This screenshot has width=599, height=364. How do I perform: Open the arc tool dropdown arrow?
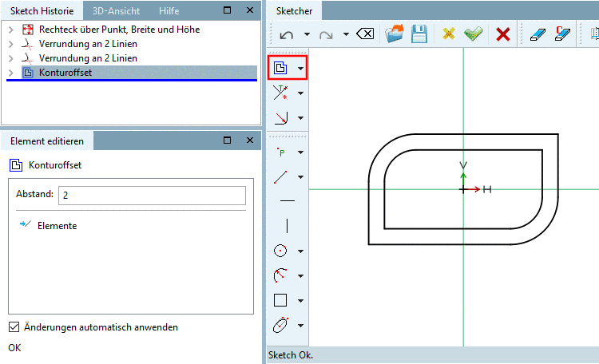coord(300,275)
